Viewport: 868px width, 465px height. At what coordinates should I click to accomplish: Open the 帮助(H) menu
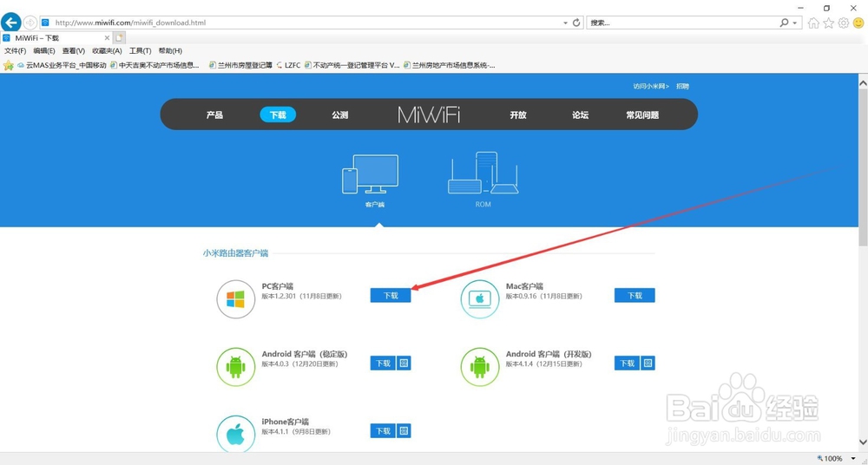170,51
